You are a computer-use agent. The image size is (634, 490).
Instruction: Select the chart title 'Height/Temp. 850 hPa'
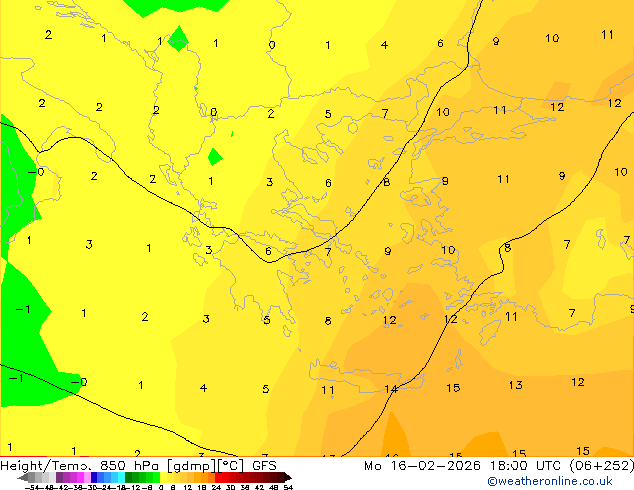click(80, 466)
